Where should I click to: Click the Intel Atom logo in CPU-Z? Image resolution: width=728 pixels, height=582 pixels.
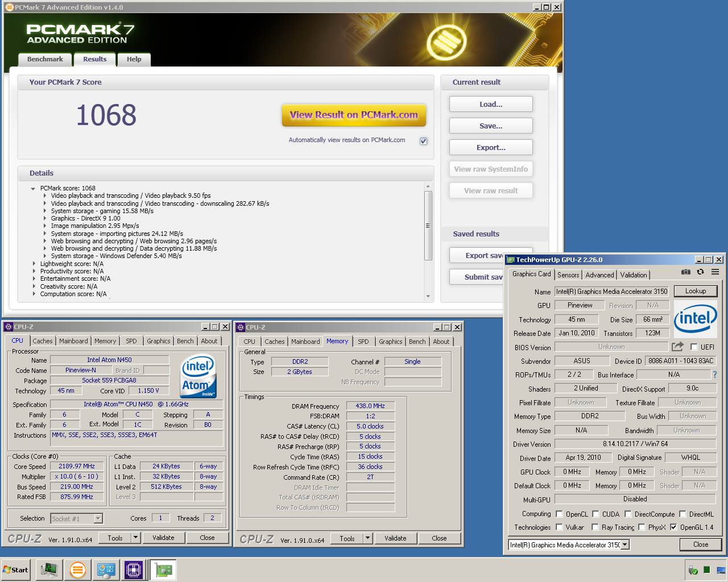coord(198,376)
